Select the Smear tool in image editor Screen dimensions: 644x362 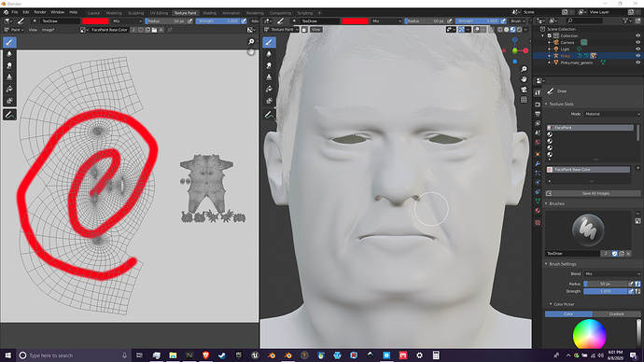(x=9, y=65)
